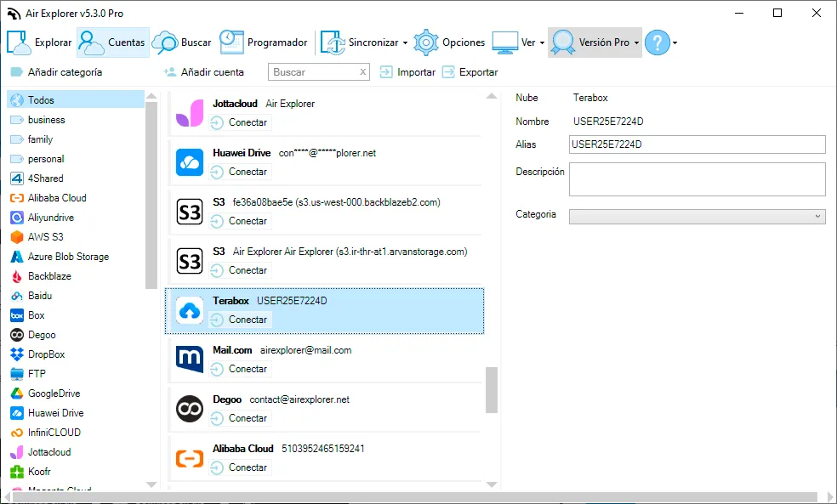
Task: Click Importar accounts button
Action: pos(407,72)
